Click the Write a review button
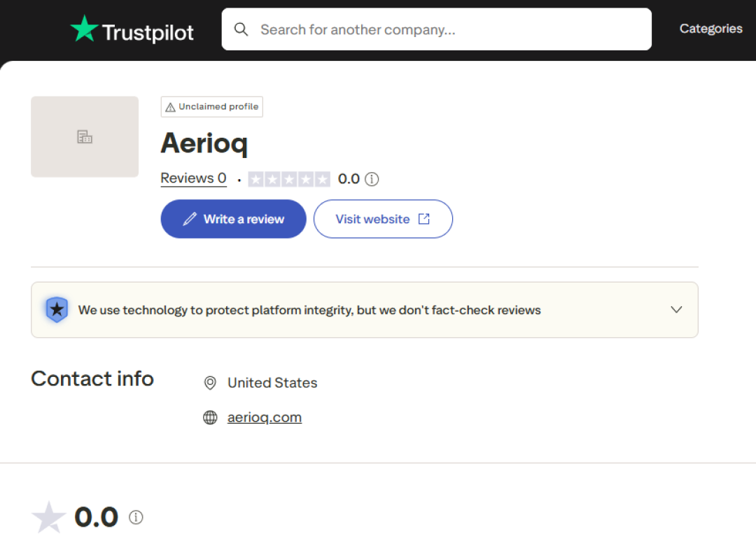 tap(233, 219)
